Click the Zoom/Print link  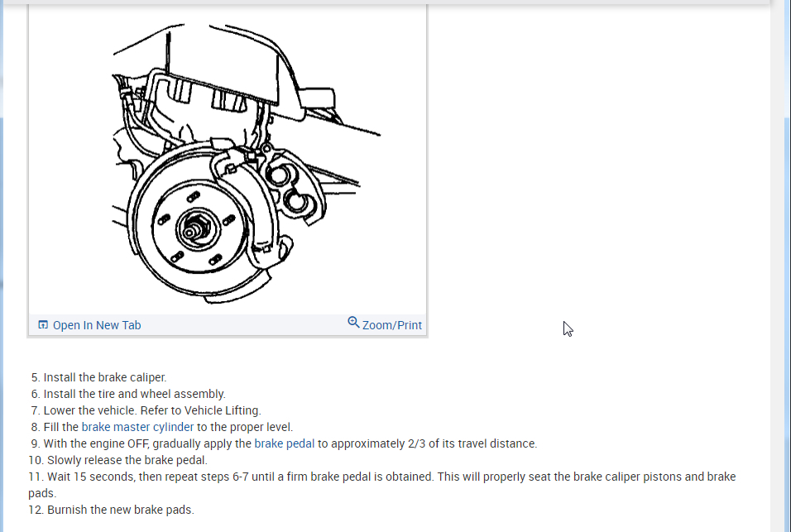click(392, 325)
